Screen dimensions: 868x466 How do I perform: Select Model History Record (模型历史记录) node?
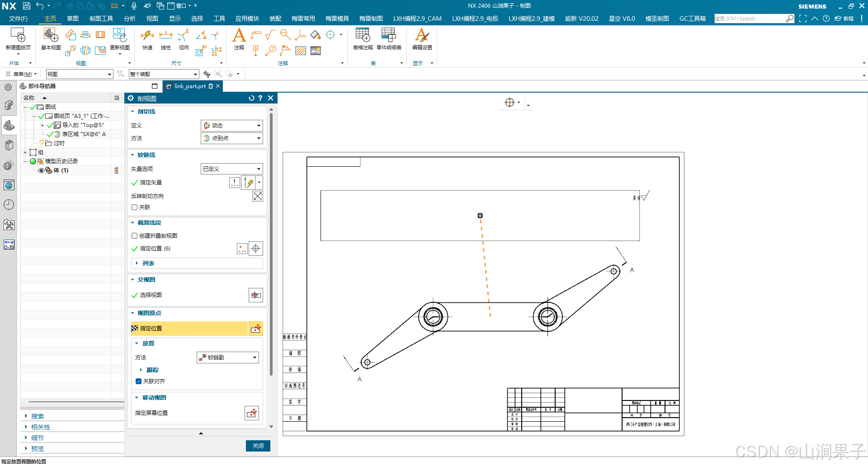[61, 161]
